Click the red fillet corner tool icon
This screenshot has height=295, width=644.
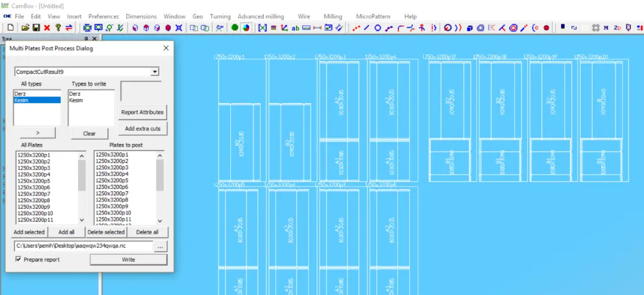401,28
